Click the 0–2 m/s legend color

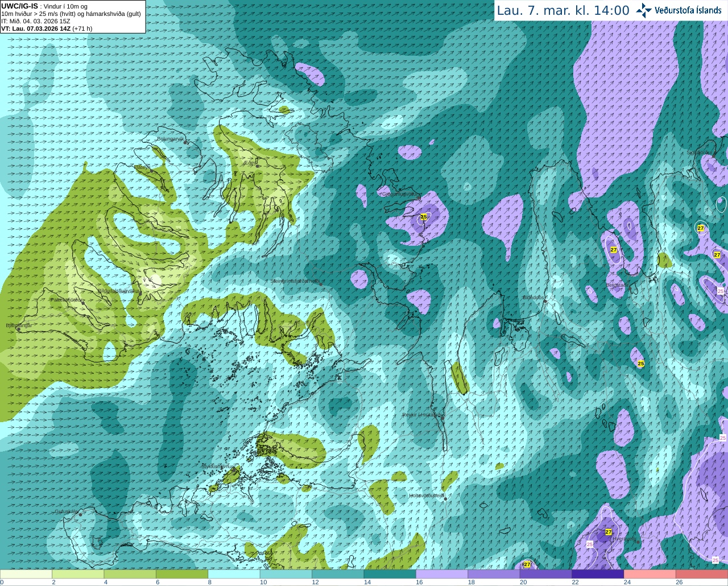coord(26,574)
